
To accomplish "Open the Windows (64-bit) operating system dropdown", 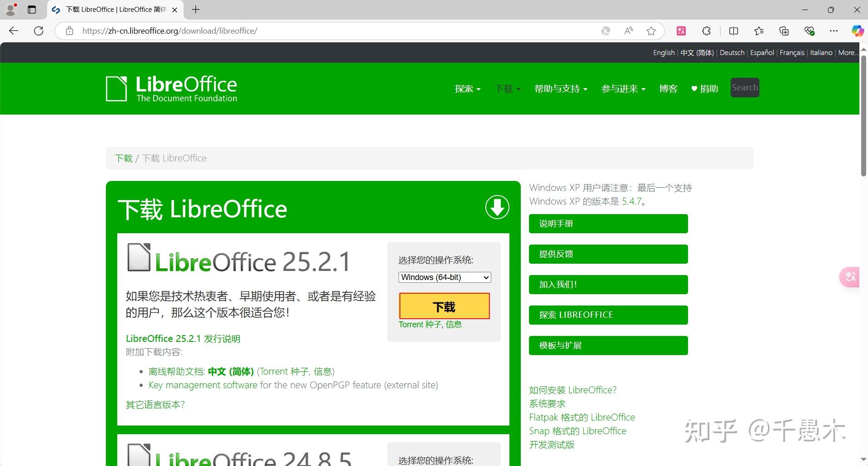I will [x=444, y=277].
